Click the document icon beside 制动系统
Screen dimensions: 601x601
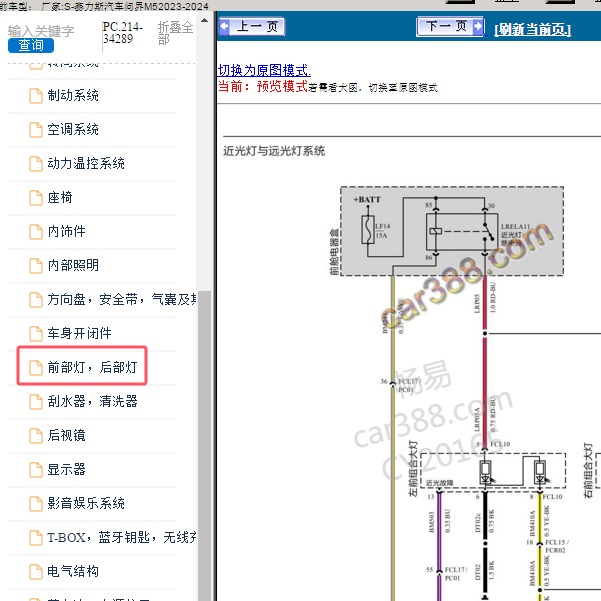pos(36,96)
